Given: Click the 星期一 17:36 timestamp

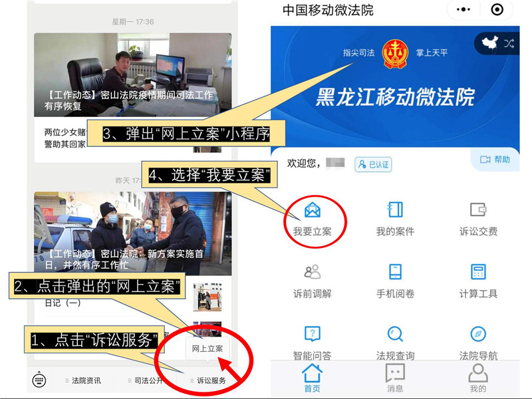Looking at the screenshot, I should [x=133, y=22].
